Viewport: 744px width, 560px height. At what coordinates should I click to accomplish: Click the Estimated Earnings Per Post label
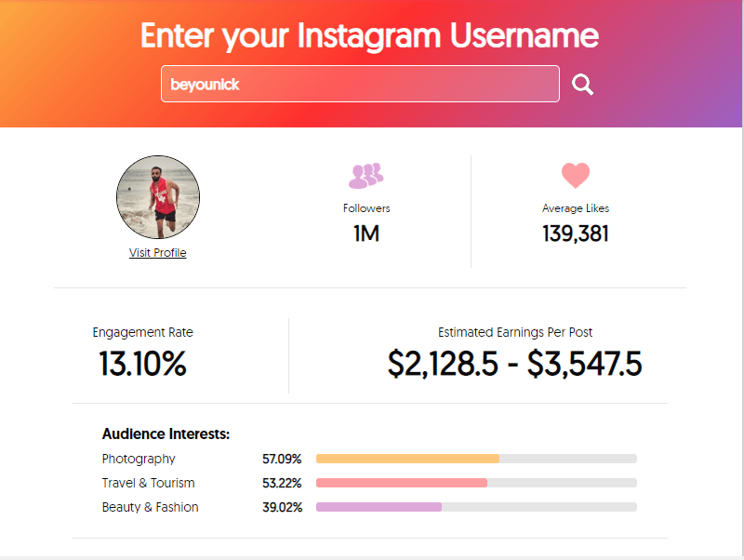[x=515, y=332]
